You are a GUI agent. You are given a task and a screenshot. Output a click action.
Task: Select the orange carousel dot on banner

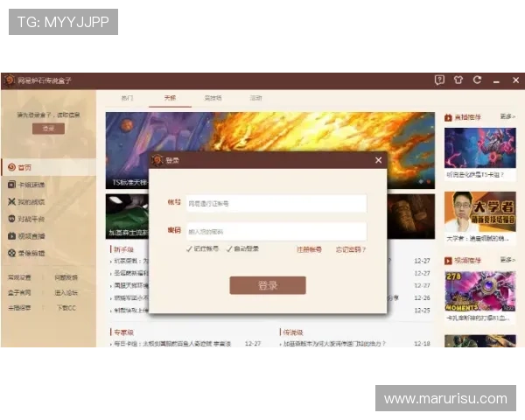(x=428, y=181)
